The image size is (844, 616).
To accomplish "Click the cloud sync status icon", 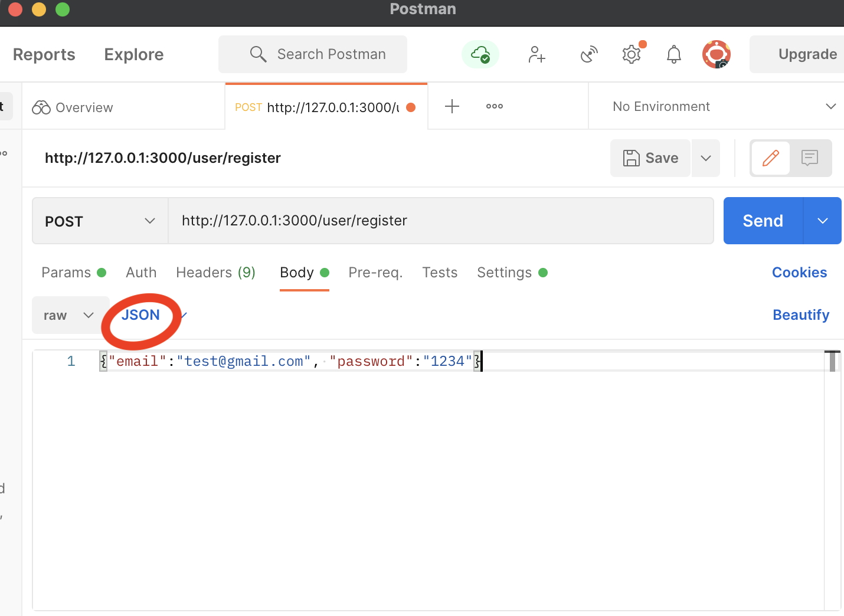I will click(480, 54).
